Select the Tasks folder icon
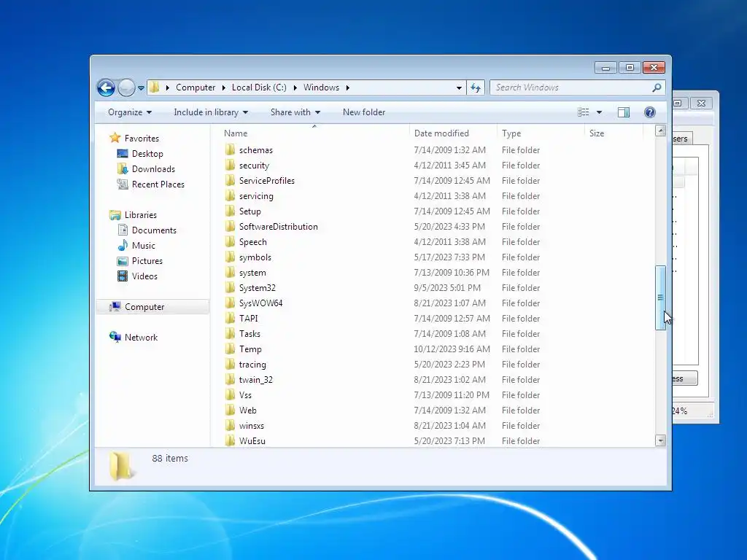 point(230,334)
